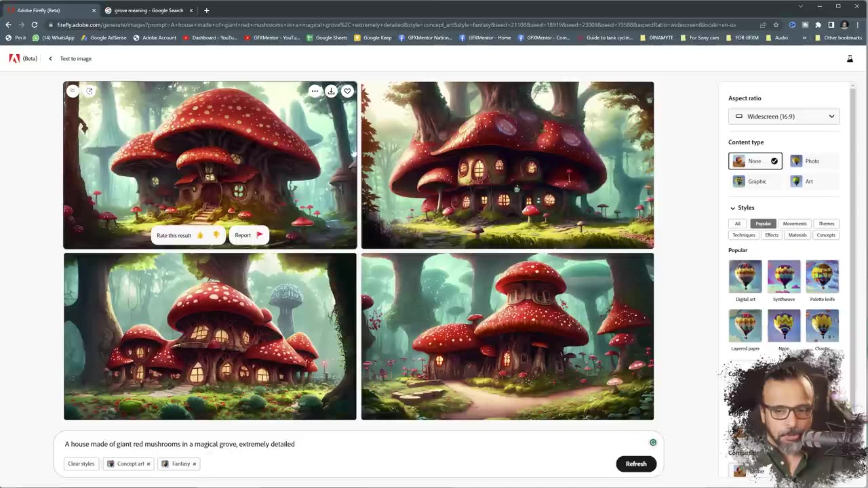Open the DINAMYTE bookmark folder
Image resolution: width=868 pixels, height=488 pixels.
[657, 38]
